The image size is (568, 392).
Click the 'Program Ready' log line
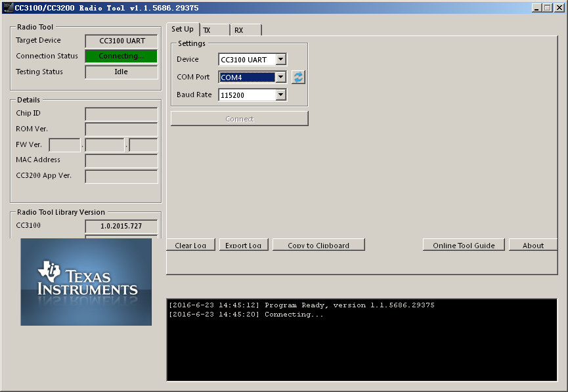(x=301, y=305)
